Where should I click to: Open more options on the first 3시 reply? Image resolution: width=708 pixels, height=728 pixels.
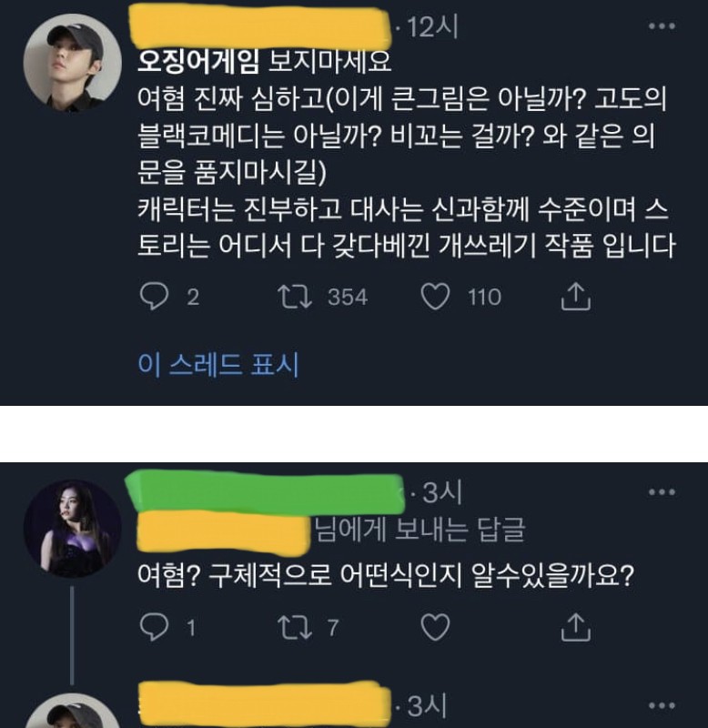[661, 491]
